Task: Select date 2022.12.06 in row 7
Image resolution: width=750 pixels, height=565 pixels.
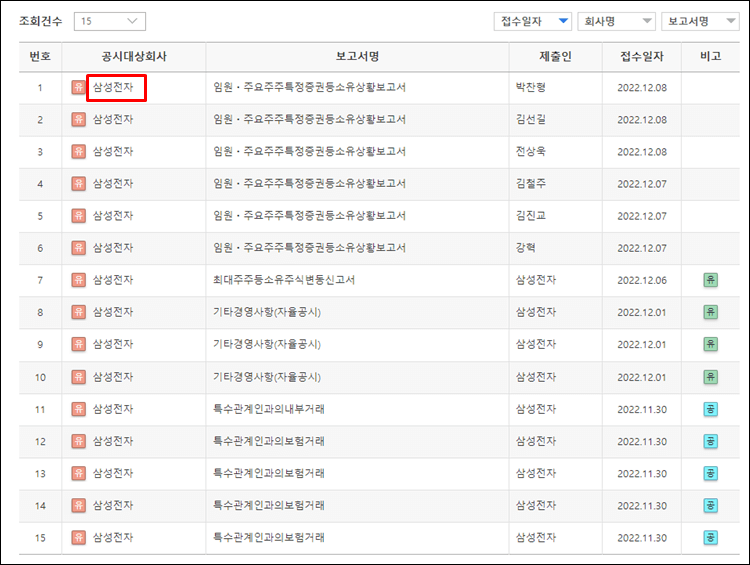Action: (642, 280)
